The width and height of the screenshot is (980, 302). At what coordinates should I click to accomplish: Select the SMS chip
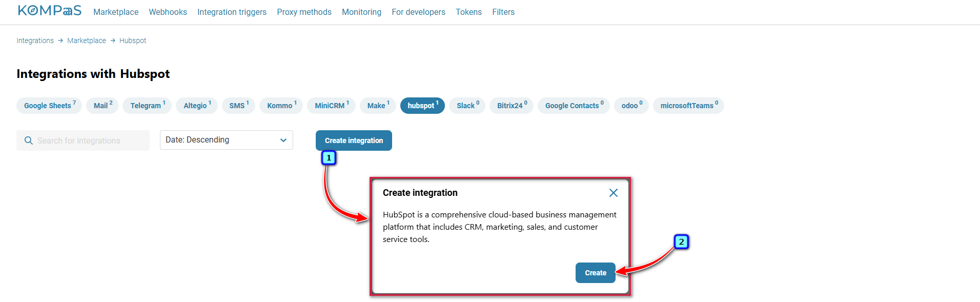(238, 106)
